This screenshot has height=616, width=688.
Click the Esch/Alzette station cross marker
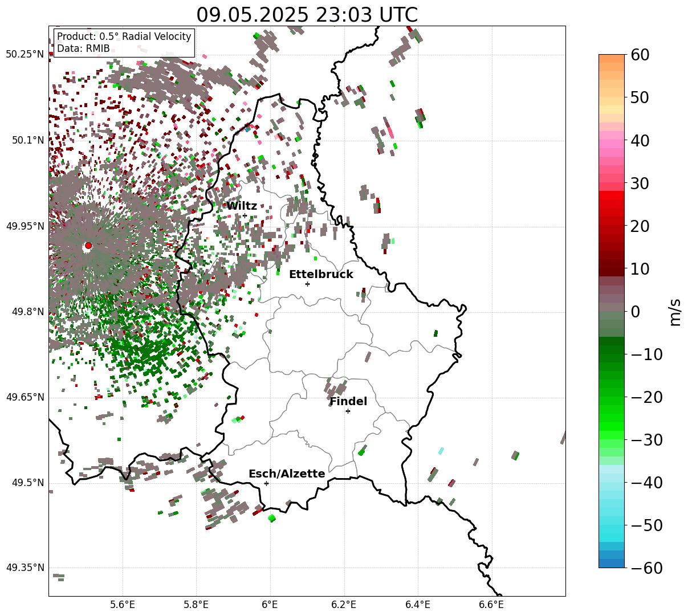(266, 483)
